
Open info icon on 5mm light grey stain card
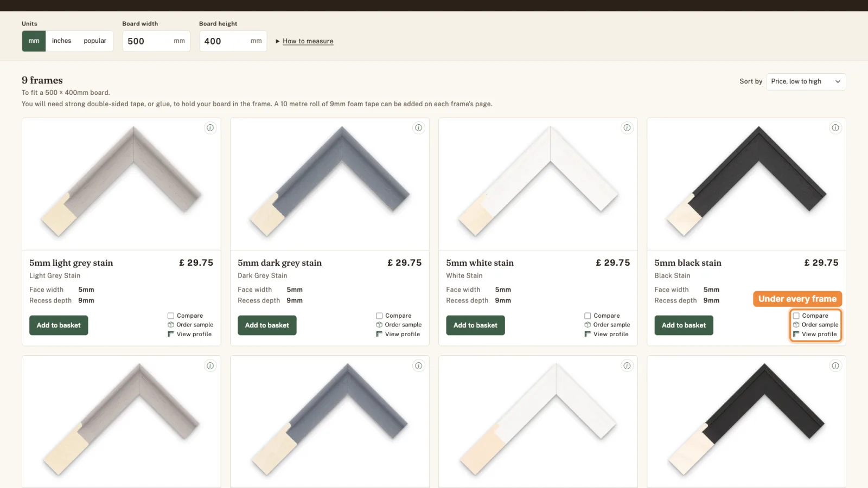click(x=210, y=128)
